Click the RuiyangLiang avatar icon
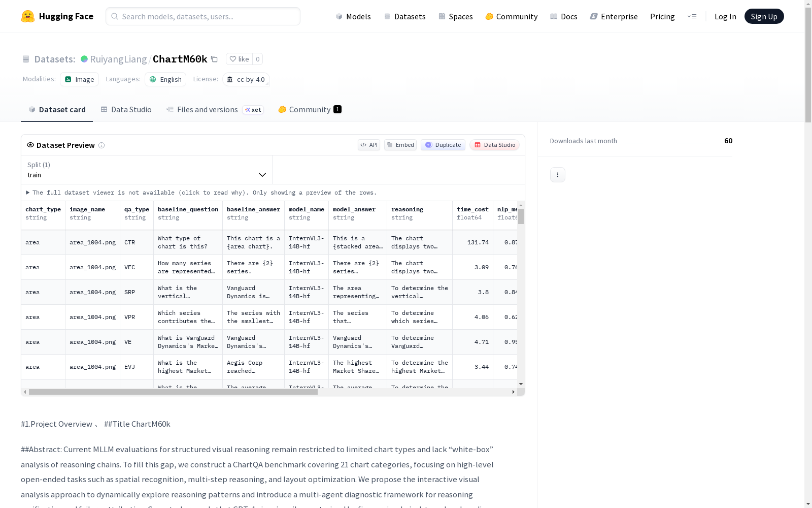Screen dimensions: 812x508 84,59
